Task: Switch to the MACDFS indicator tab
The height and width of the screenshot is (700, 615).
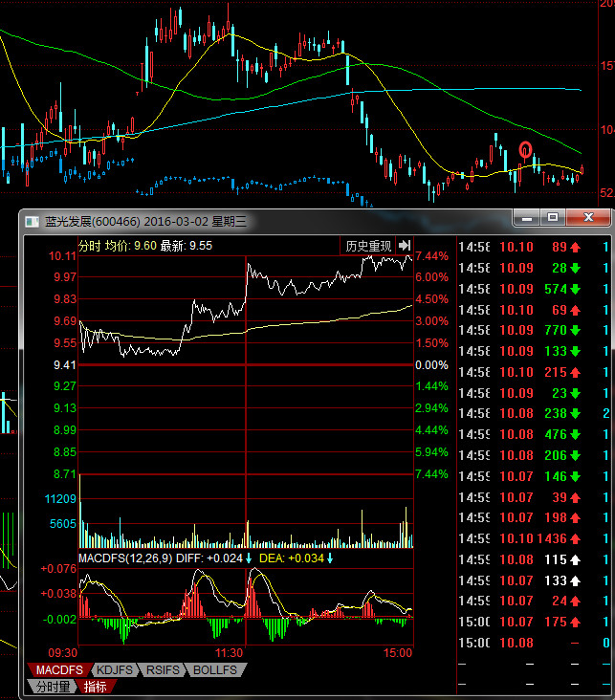Action: (59, 669)
